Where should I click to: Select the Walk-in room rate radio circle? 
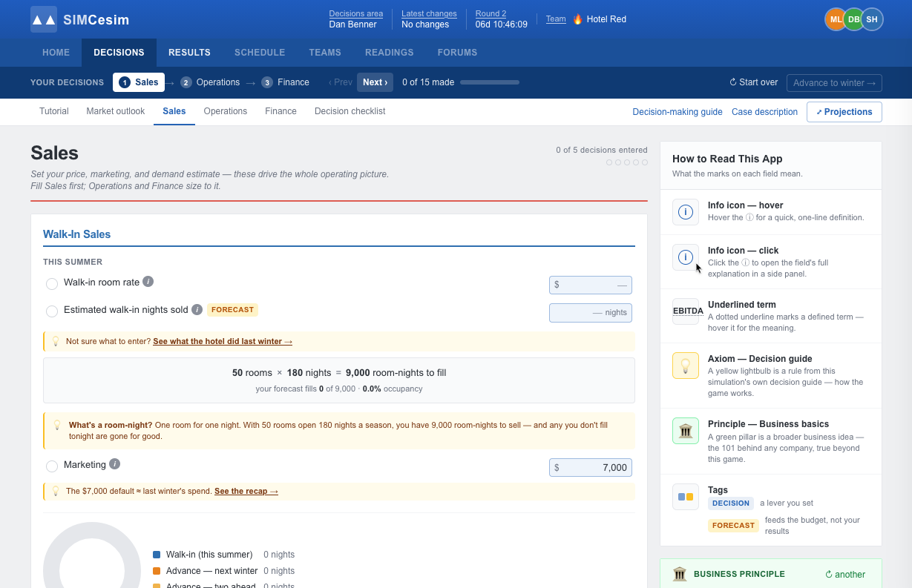pos(52,284)
